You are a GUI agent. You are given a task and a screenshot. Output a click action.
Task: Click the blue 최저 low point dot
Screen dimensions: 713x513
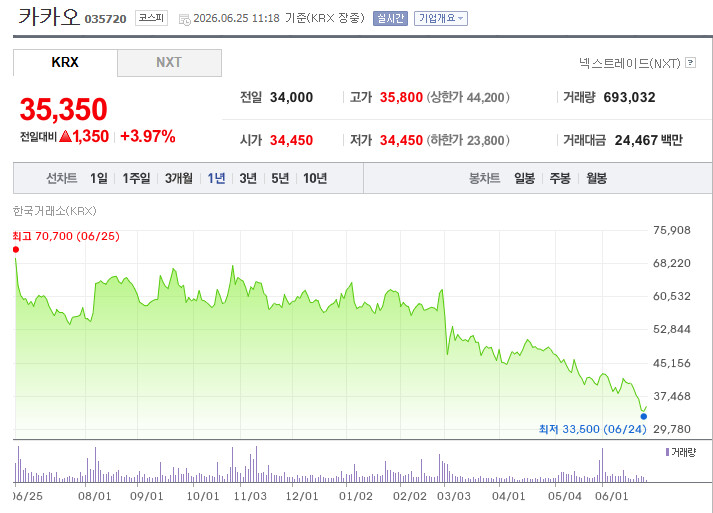coord(643,416)
